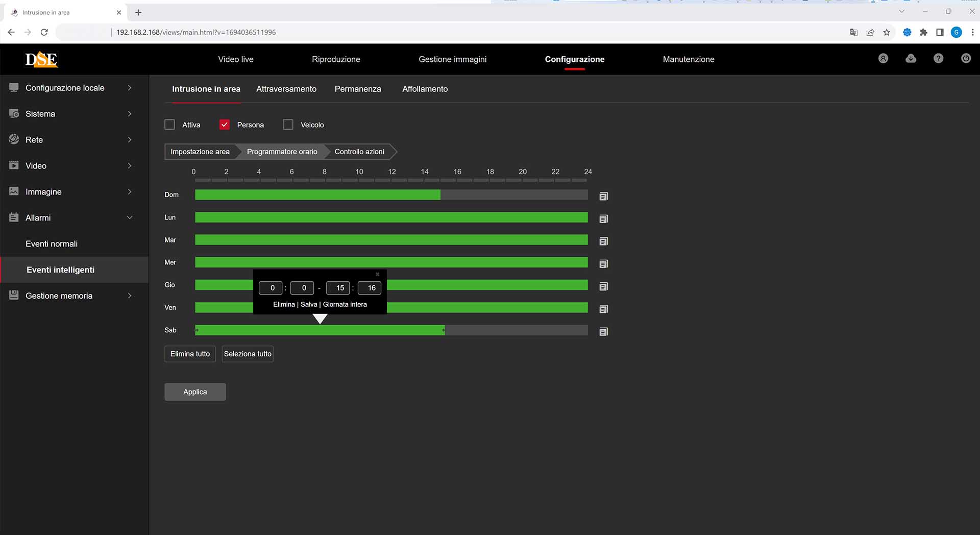Uncheck the Persona checkbox

pyautogui.click(x=225, y=125)
